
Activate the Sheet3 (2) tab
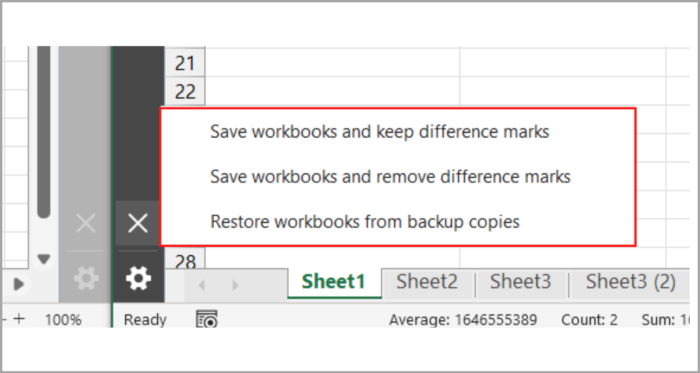pyautogui.click(x=630, y=282)
